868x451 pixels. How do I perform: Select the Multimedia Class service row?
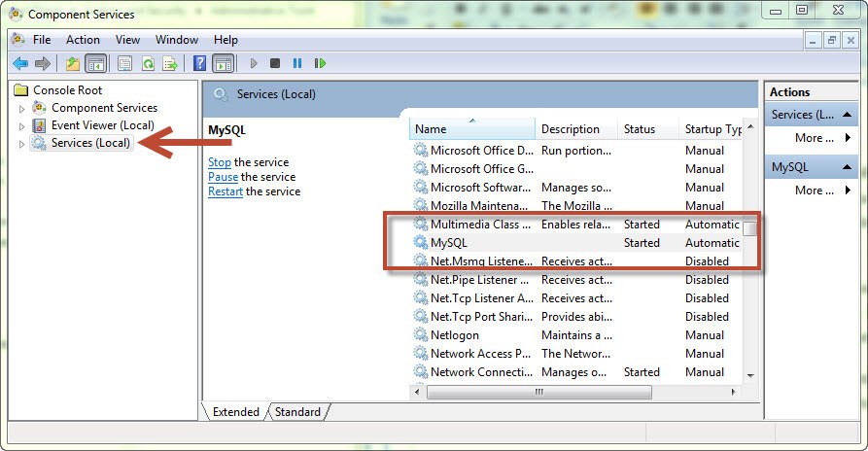pos(576,225)
